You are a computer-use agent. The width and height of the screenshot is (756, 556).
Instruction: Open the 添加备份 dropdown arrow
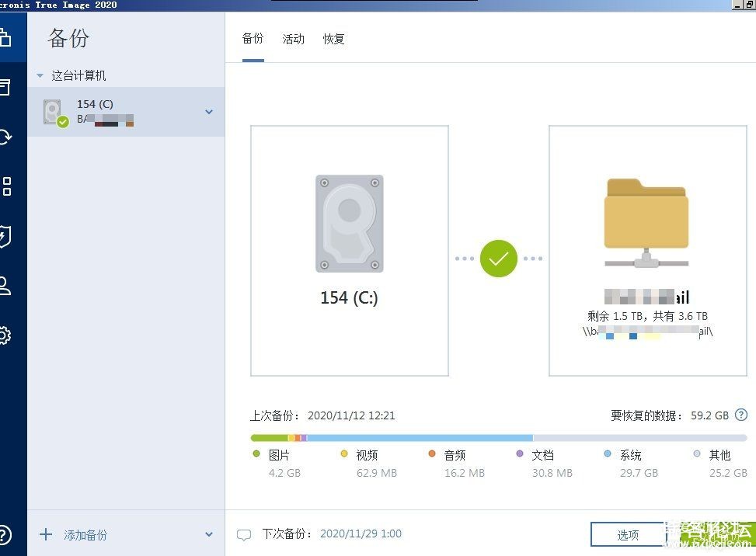point(209,534)
